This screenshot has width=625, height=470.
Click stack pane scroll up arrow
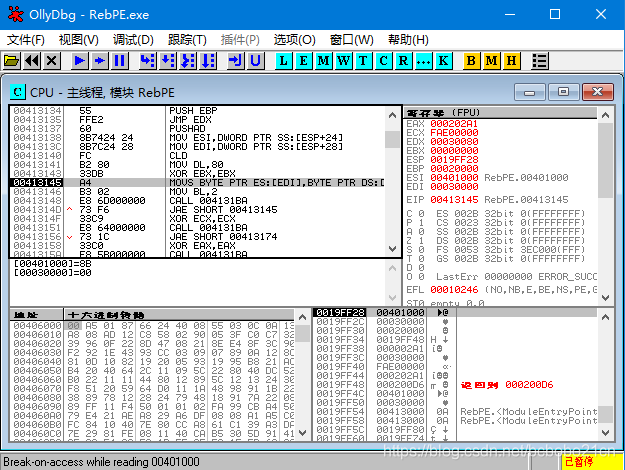pyautogui.click(x=605, y=317)
